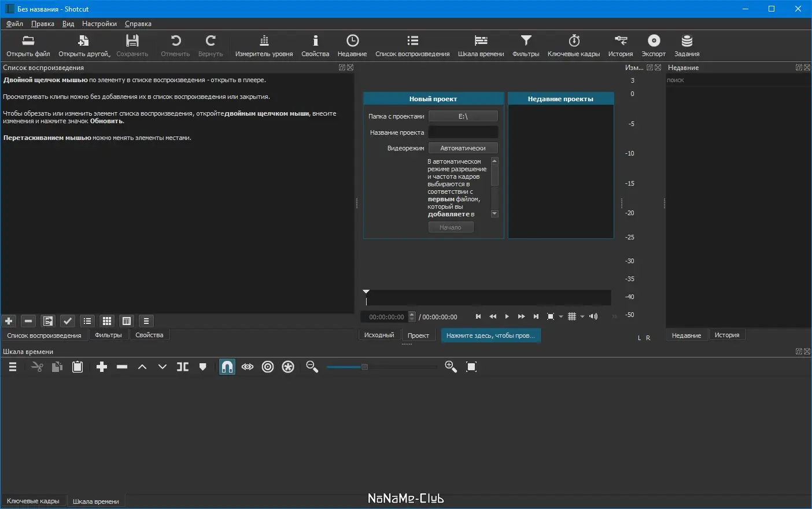Image resolution: width=812 pixels, height=509 pixels.
Task: Toggle timeline snapping magnet button
Action: 227,367
